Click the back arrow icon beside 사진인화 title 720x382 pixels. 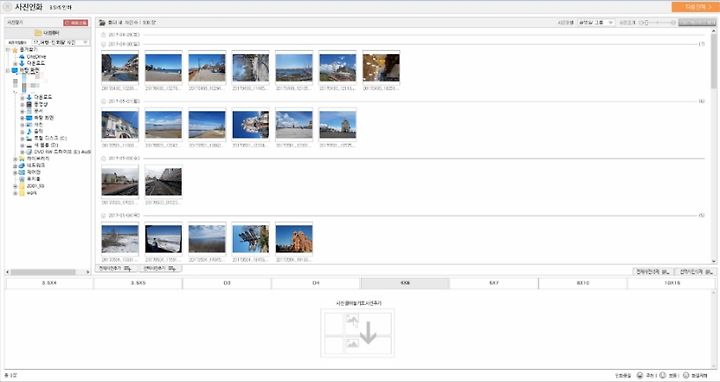(7, 7)
